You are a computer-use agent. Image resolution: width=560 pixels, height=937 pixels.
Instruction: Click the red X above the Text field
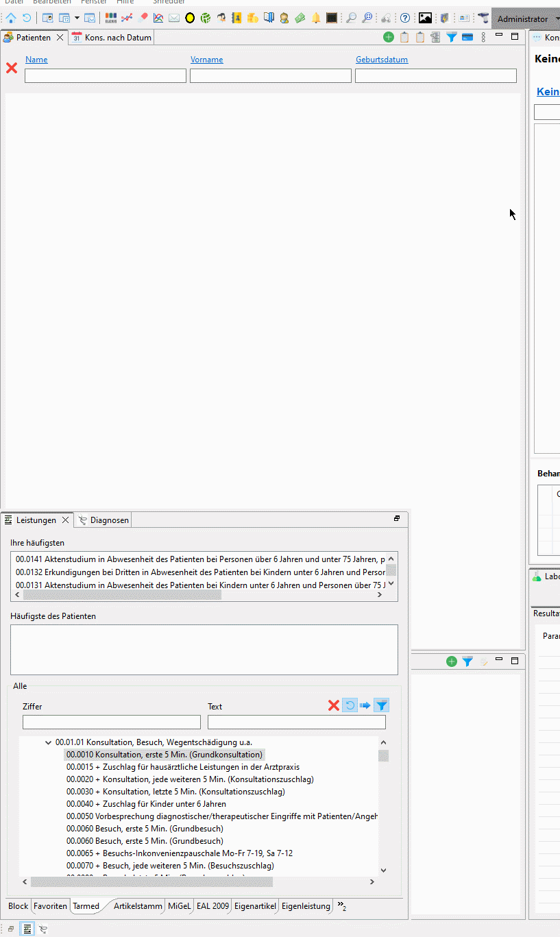tap(334, 705)
